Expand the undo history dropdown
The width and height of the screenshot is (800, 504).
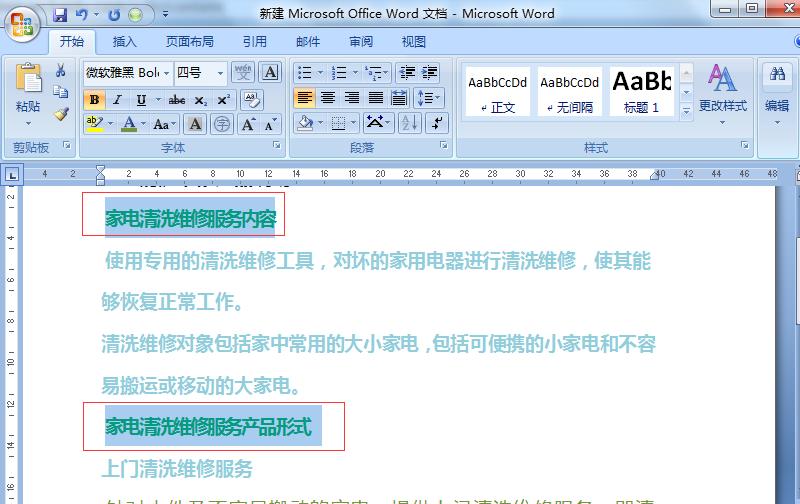96,15
